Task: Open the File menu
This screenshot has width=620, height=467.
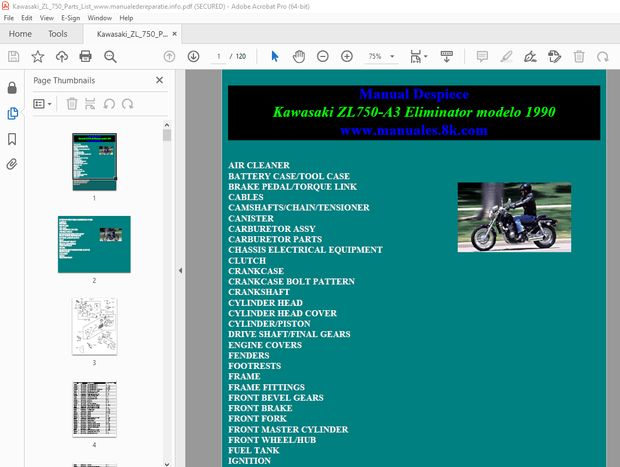Action: click(x=9, y=18)
